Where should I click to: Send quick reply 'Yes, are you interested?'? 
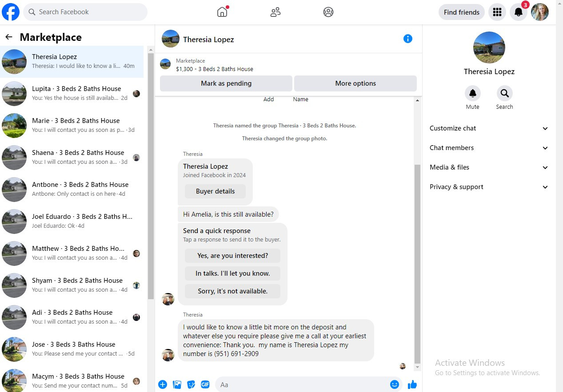point(232,256)
